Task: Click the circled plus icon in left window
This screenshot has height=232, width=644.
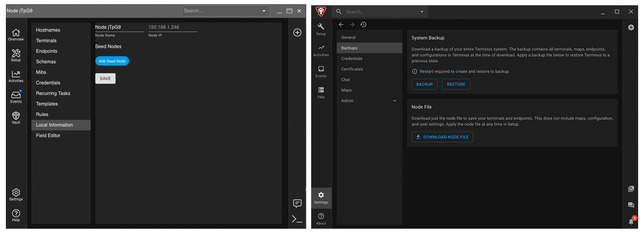Action: point(297,33)
